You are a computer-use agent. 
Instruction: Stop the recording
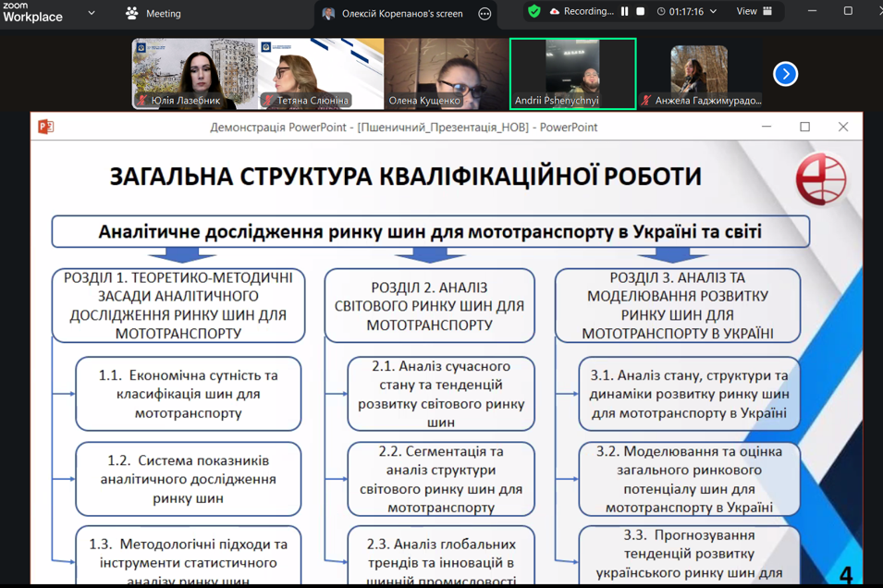tap(640, 12)
